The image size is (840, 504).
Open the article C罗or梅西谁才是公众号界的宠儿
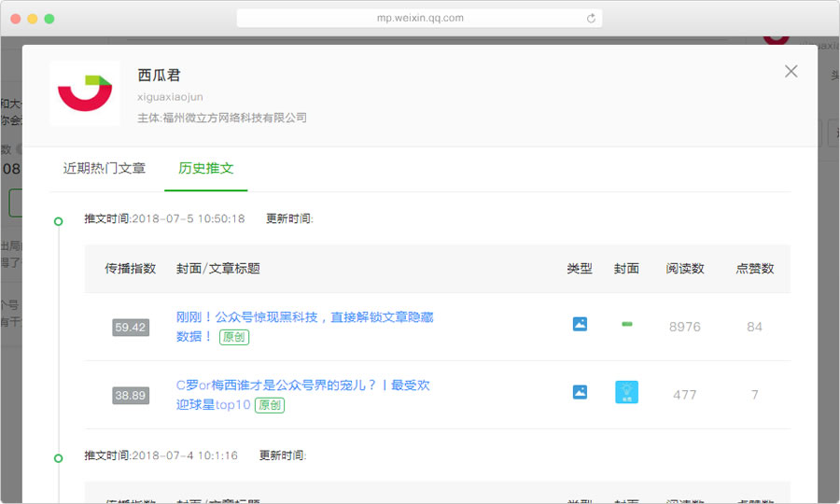coord(302,385)
